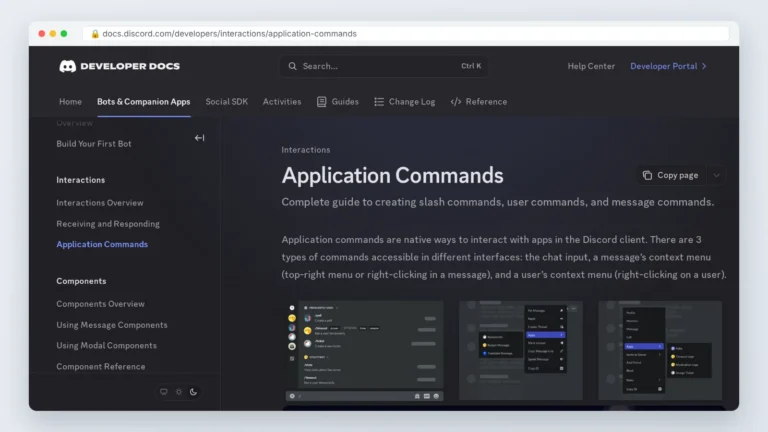Image resolution: width=768 pixels, height=432 pixels.
Task: Open the Reference tab
Action: click(479, 102)
